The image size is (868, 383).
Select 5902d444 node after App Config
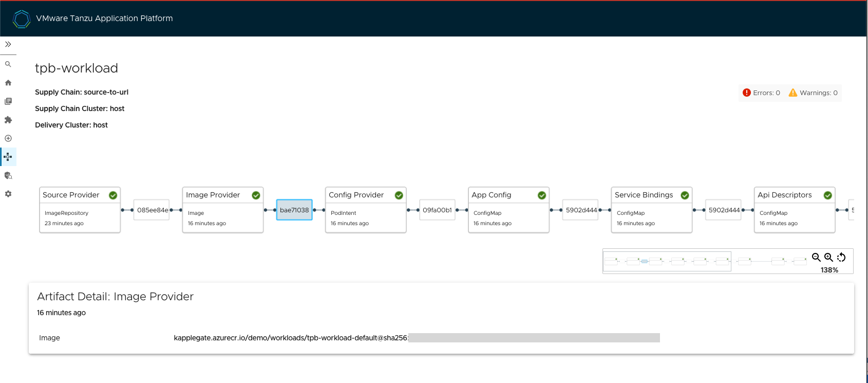[580, 210]
